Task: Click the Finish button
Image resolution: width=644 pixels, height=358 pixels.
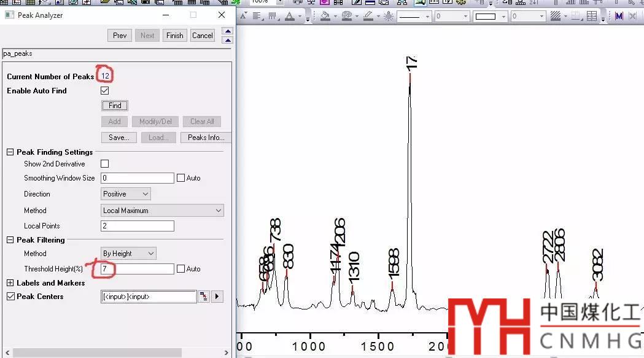Action: pos(174,36)
